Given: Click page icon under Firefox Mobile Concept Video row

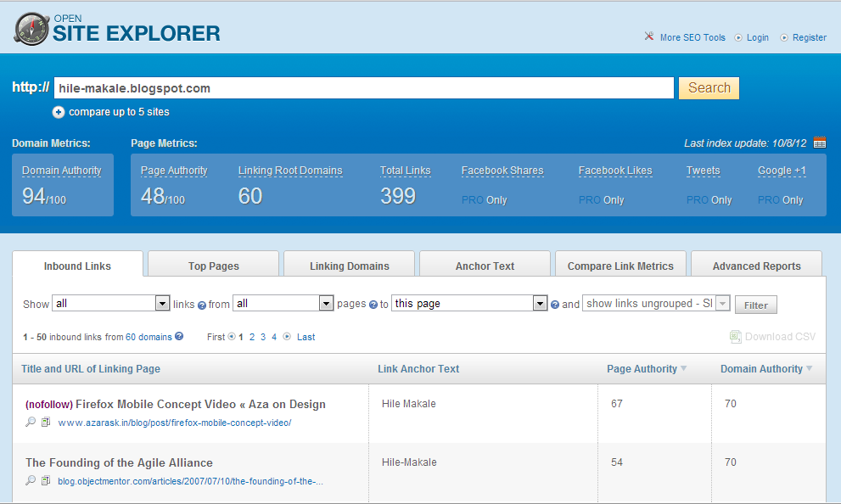Looking at the screenshot, I should [46, 422].
